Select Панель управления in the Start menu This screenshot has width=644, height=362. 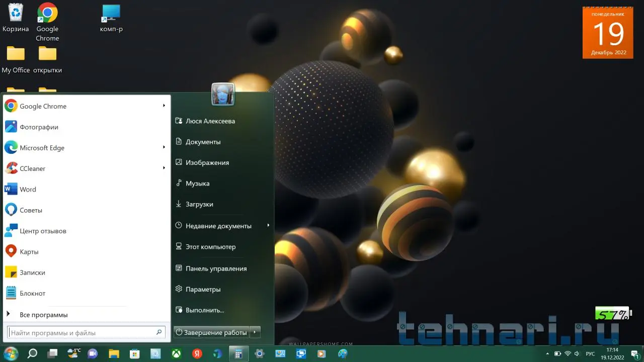[x=216, y=268]
